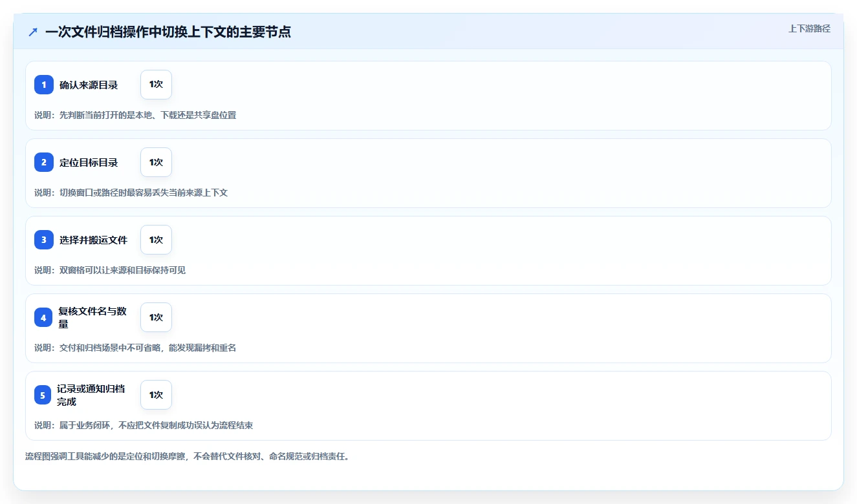Click the blue step 4 number icon
This screenshot has height=504, width=857.
point(43,317)
